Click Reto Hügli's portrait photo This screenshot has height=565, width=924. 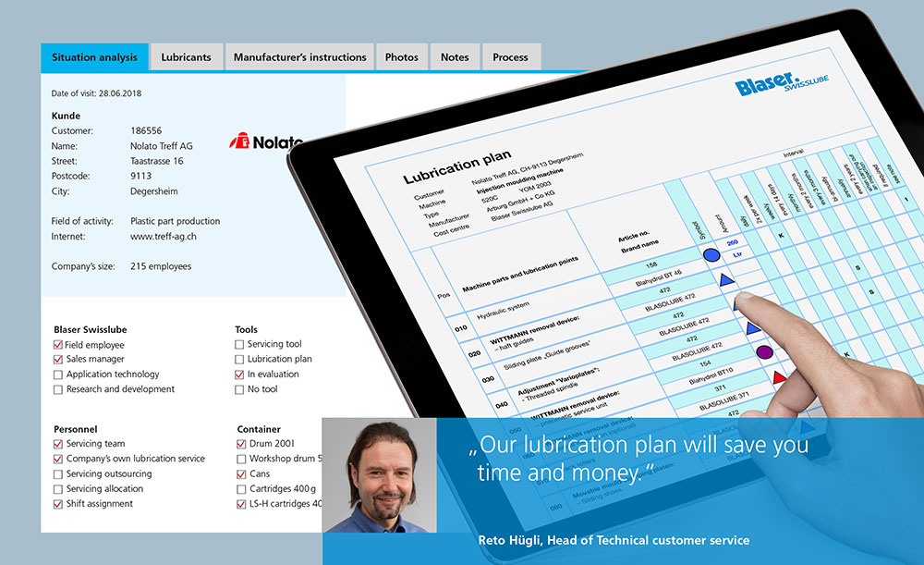point(379,475)
